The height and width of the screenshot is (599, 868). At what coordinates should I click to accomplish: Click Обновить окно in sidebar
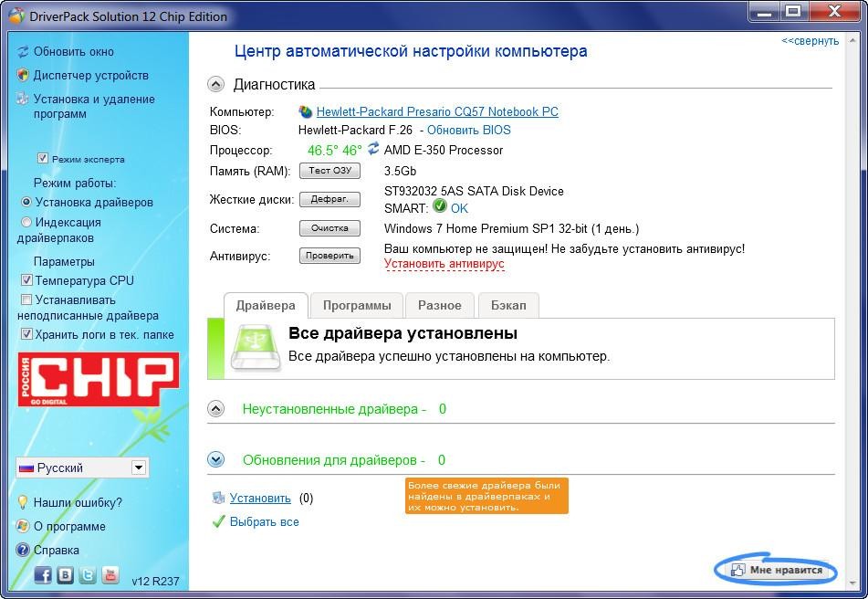point(74,52)
